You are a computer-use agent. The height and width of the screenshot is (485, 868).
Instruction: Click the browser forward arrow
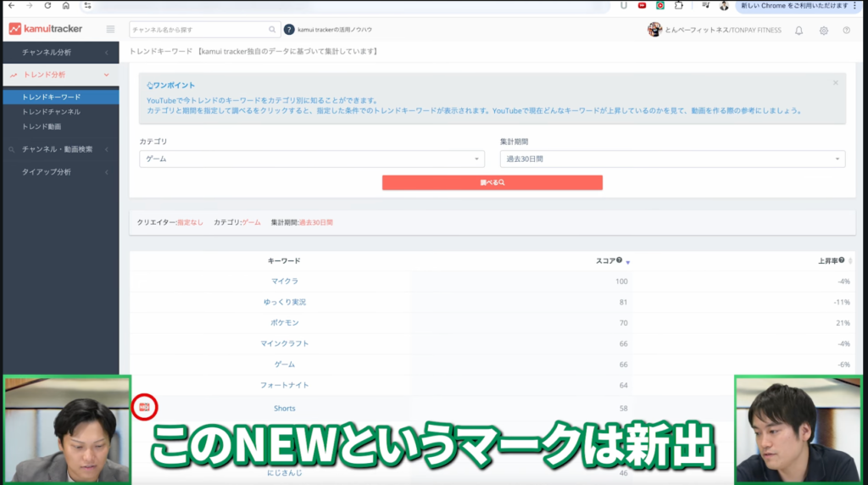tap(30, 6)
